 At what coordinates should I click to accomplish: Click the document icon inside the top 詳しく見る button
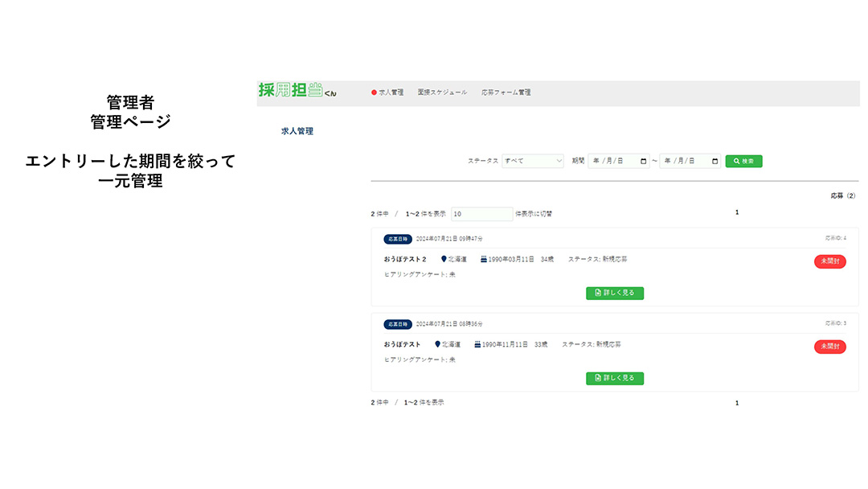596,293
